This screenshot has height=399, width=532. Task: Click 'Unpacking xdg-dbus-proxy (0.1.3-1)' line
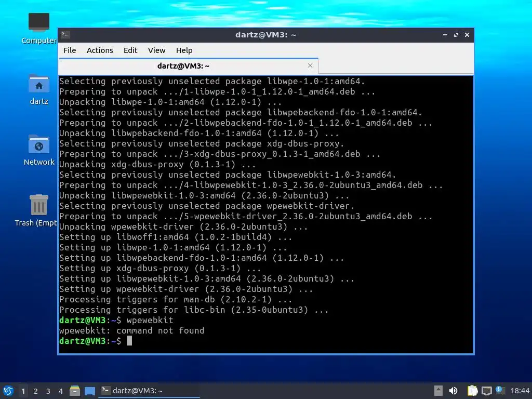click(x=157, y=164)
